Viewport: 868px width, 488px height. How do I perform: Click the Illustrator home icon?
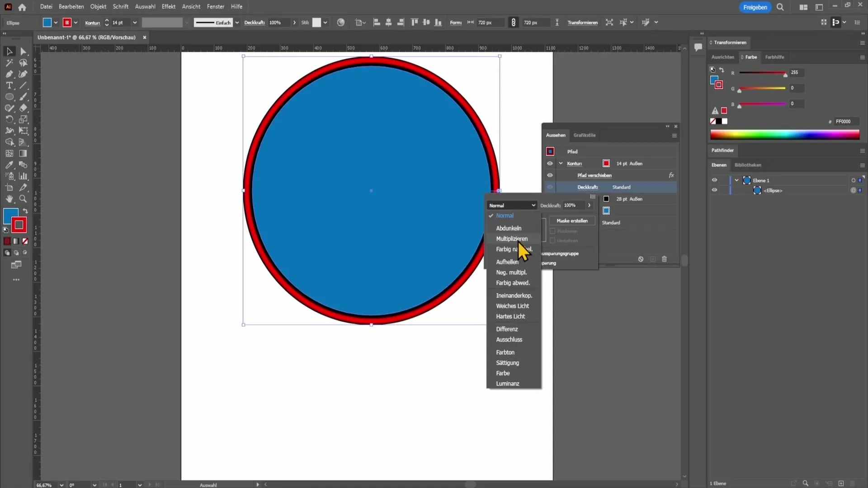22,7
